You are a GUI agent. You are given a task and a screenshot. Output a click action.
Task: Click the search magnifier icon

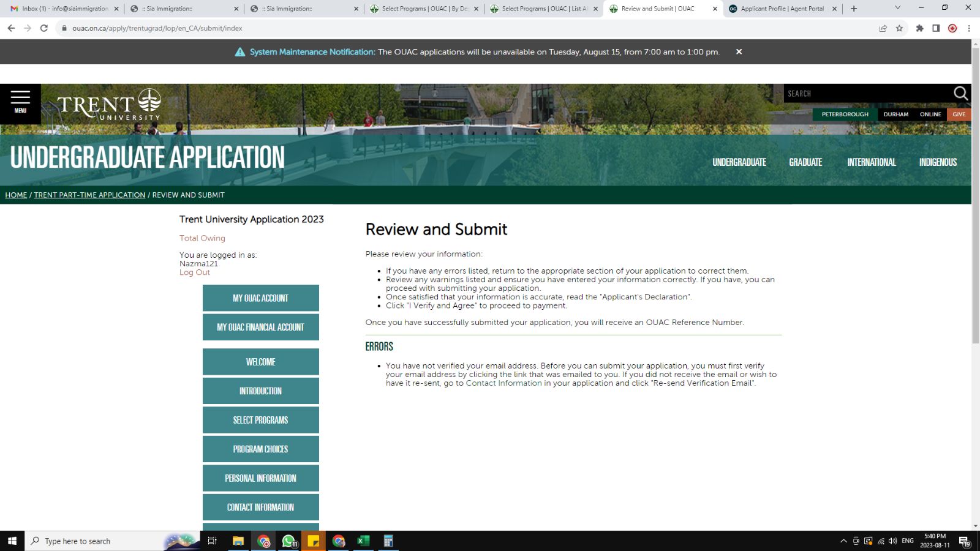point(960,93)
